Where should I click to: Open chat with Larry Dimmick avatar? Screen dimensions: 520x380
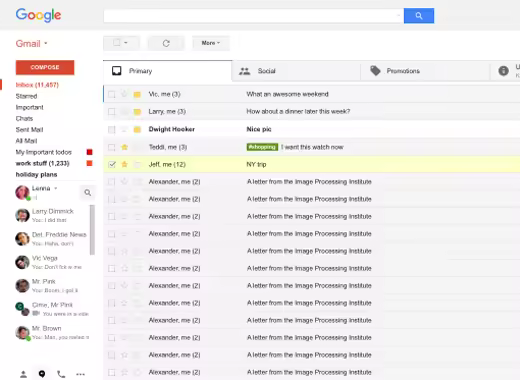click(22, 215)
